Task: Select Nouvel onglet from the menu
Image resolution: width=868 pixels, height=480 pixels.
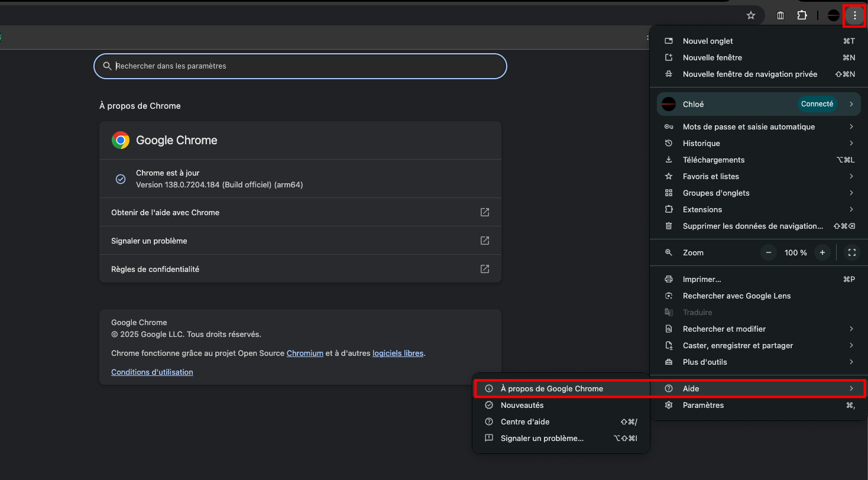Action: point(708,41)
